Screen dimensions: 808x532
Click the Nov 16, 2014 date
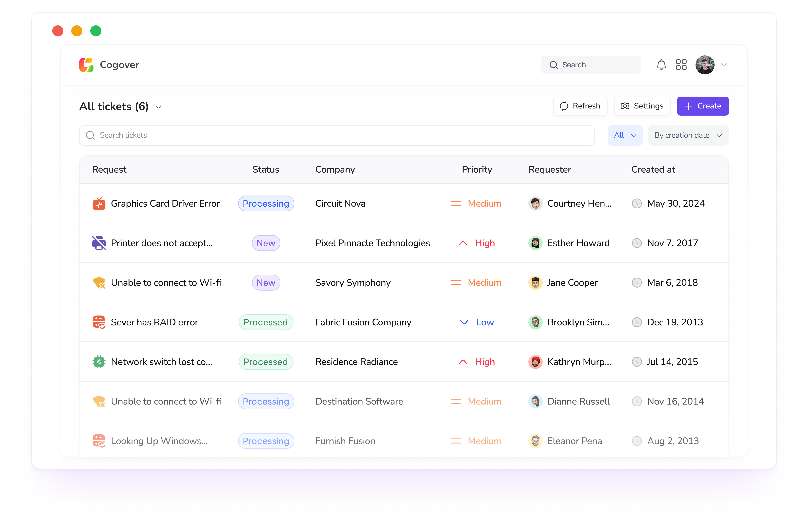point(675,401)
